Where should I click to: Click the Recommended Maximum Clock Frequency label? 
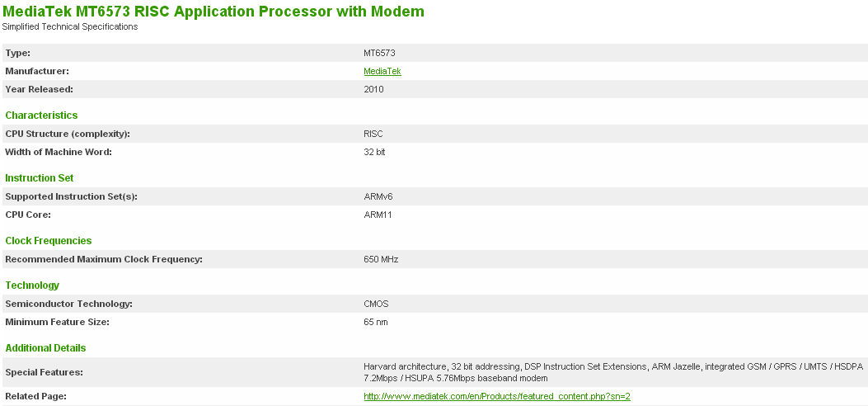click(x=104, y=259)
